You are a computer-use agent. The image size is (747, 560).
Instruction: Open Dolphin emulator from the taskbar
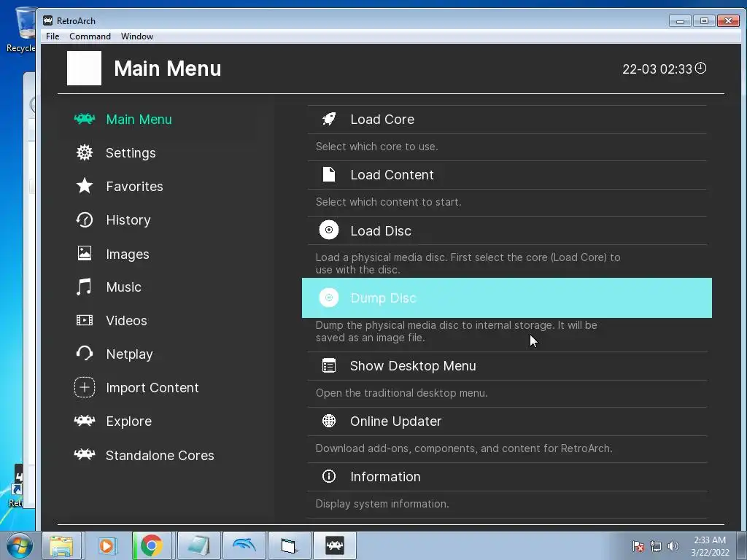tap(244, 545)
